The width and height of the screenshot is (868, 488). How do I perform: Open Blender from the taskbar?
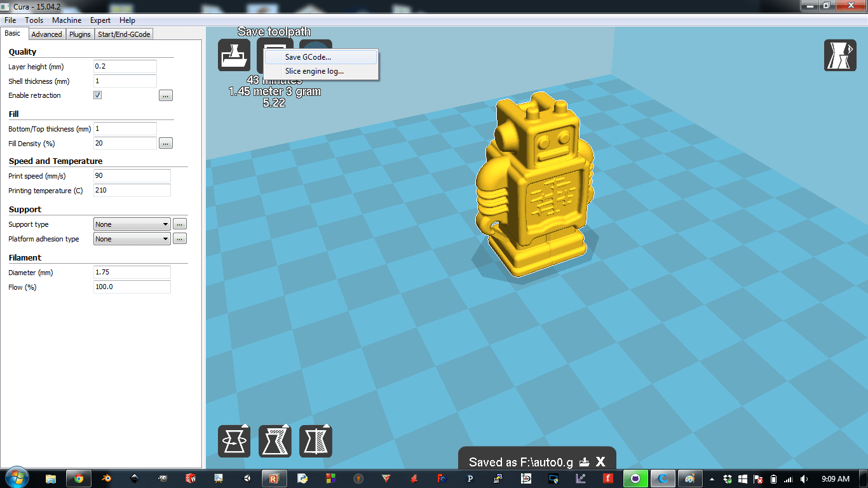pos(107,478)
